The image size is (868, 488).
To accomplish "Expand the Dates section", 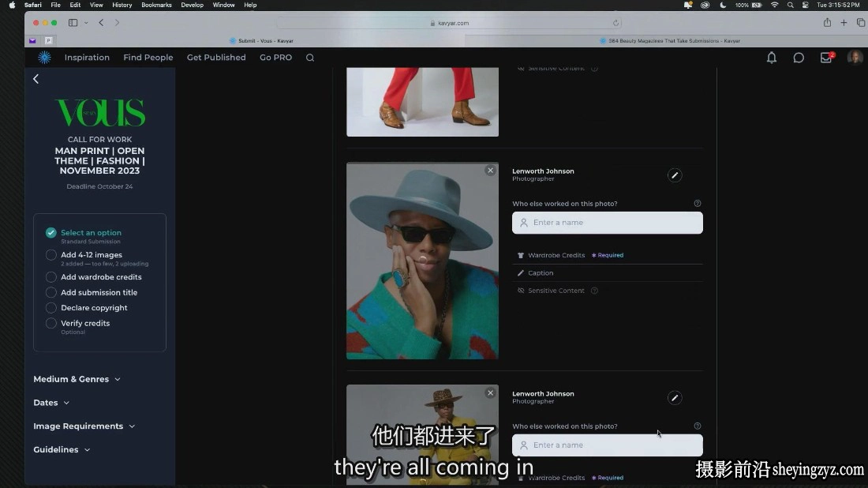I will [51, 403].
